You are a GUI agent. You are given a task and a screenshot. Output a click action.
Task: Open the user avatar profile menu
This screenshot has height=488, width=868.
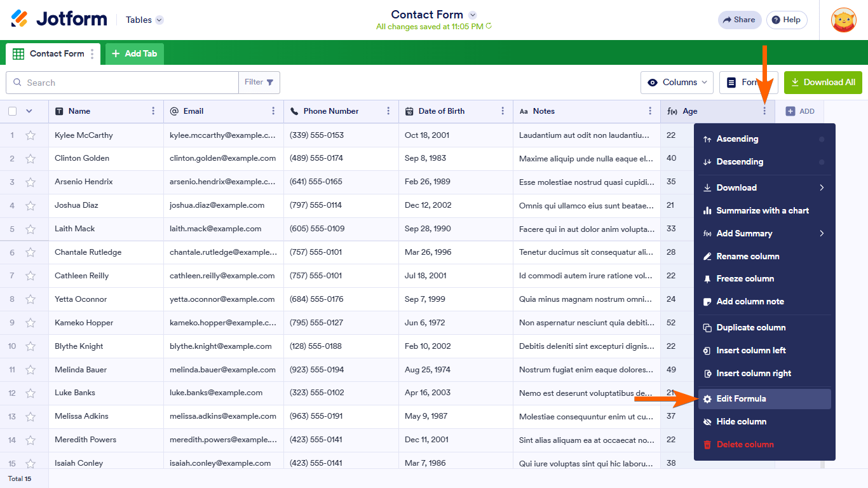(x=843, y=20)
